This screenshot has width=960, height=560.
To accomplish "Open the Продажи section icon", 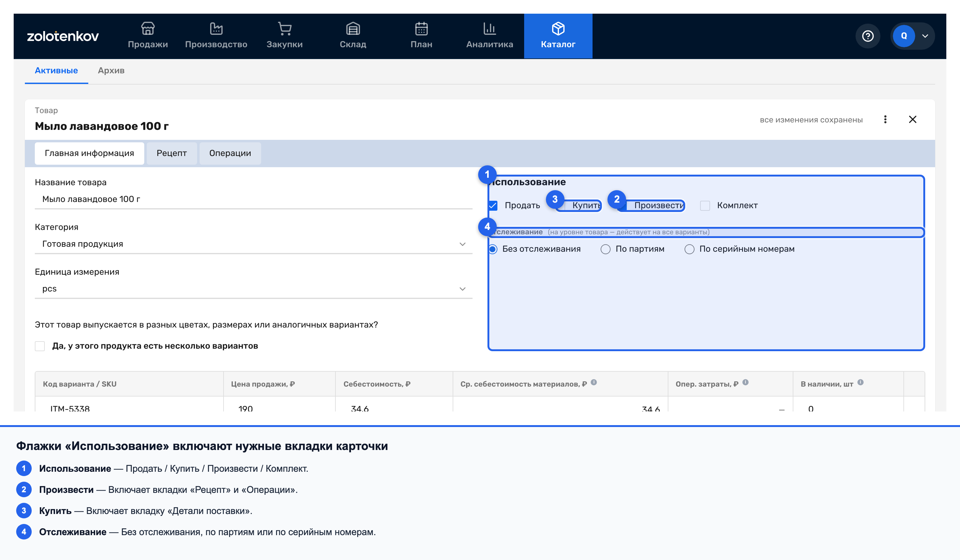I will click(148, 29).
